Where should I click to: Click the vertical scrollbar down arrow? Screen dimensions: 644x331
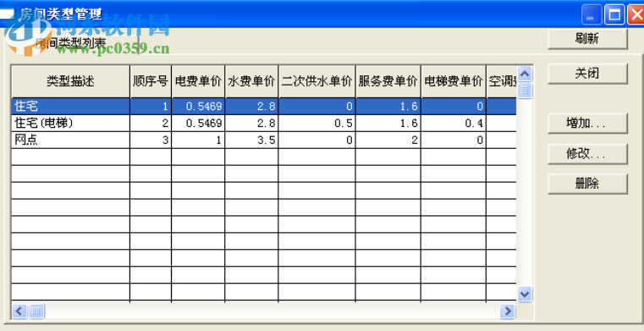[x=525, y=294]
